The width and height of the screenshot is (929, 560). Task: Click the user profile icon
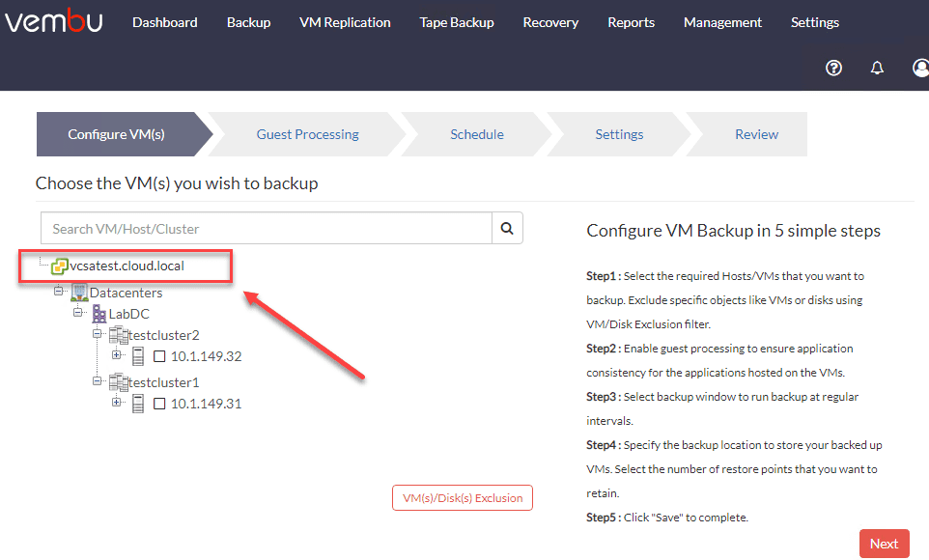tap(920, 68)
